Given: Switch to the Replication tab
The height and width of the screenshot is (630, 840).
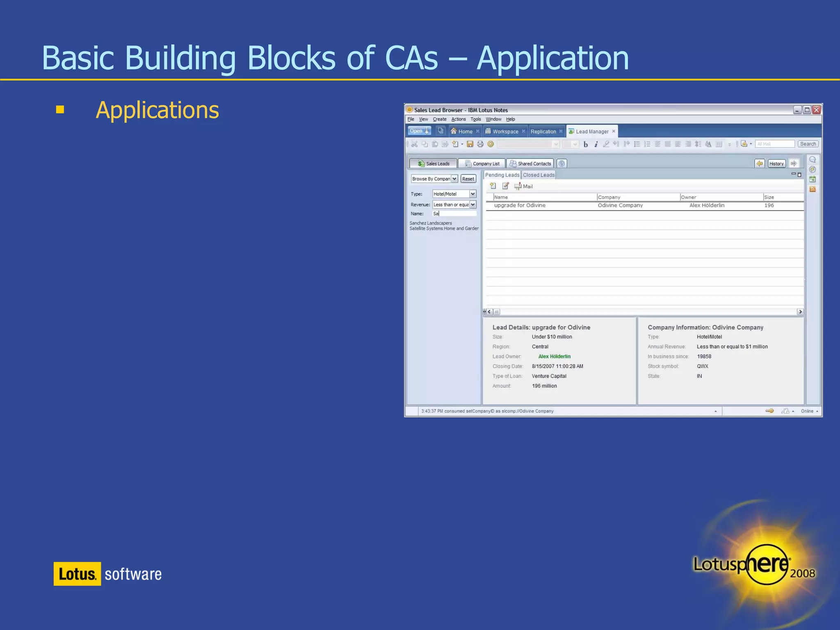Looking at the screenshot, I should [546, 131].
